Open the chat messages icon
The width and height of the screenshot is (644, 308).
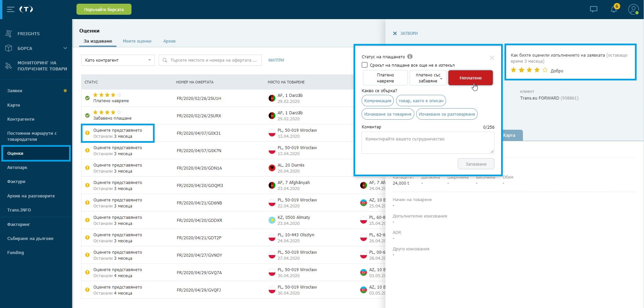coord(594,9)
